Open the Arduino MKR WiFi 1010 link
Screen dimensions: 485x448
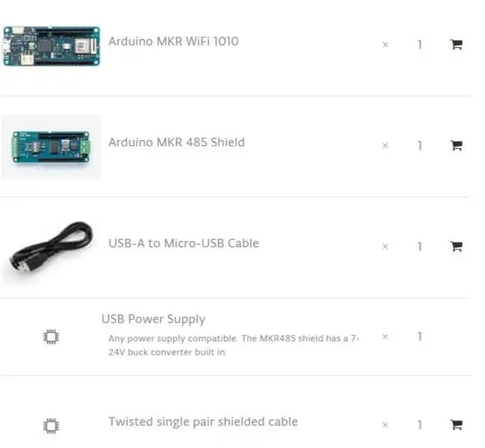pyautogui.click(x=174, y=41)
